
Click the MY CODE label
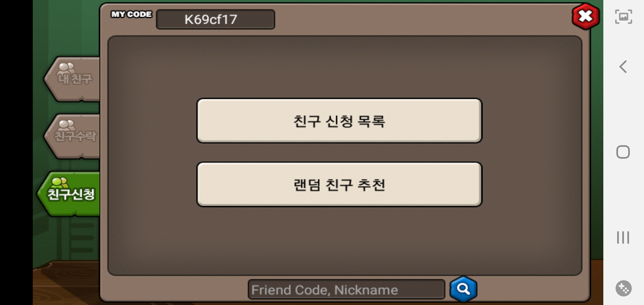coord(132,14)
